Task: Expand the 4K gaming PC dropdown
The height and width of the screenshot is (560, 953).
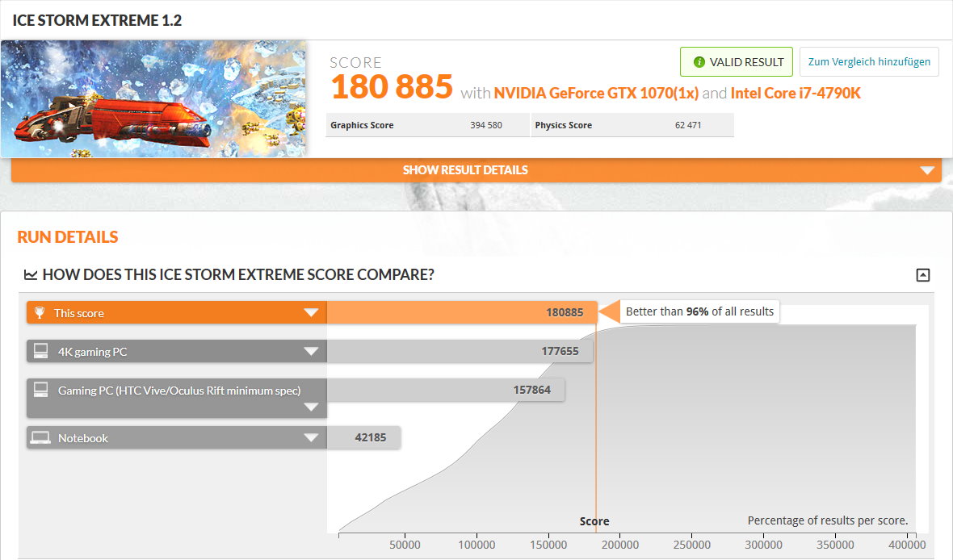Action: pos(311,352)
